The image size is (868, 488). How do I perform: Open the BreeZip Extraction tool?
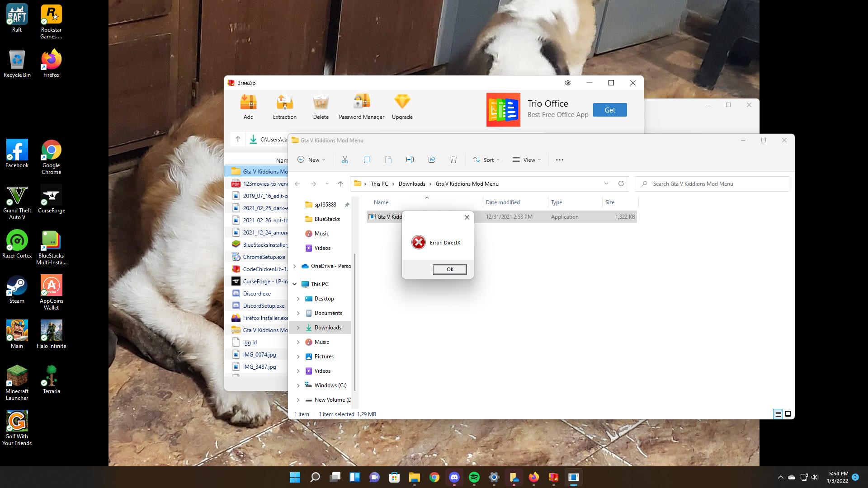(x=284, y=103)
